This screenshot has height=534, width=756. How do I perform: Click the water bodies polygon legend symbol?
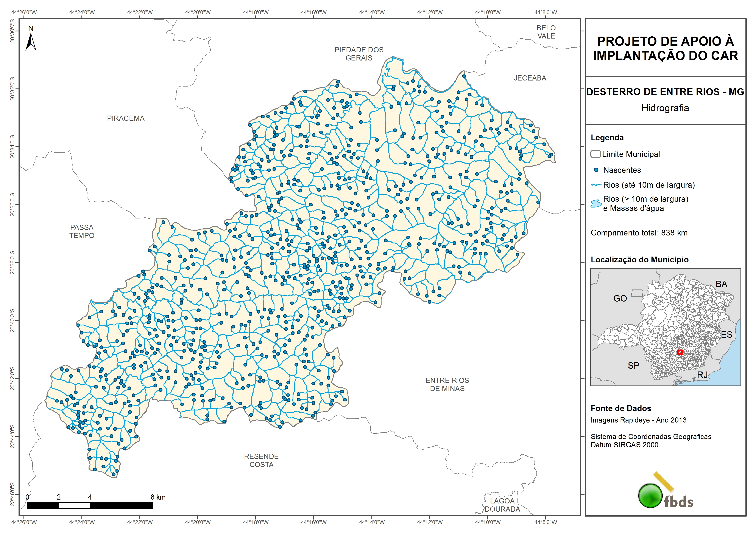[596, 204]
